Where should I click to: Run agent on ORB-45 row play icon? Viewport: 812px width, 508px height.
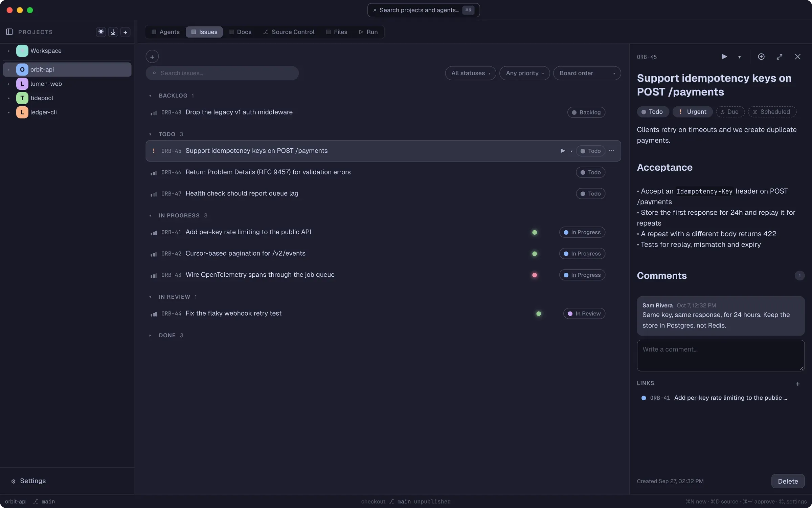point(563,151)
